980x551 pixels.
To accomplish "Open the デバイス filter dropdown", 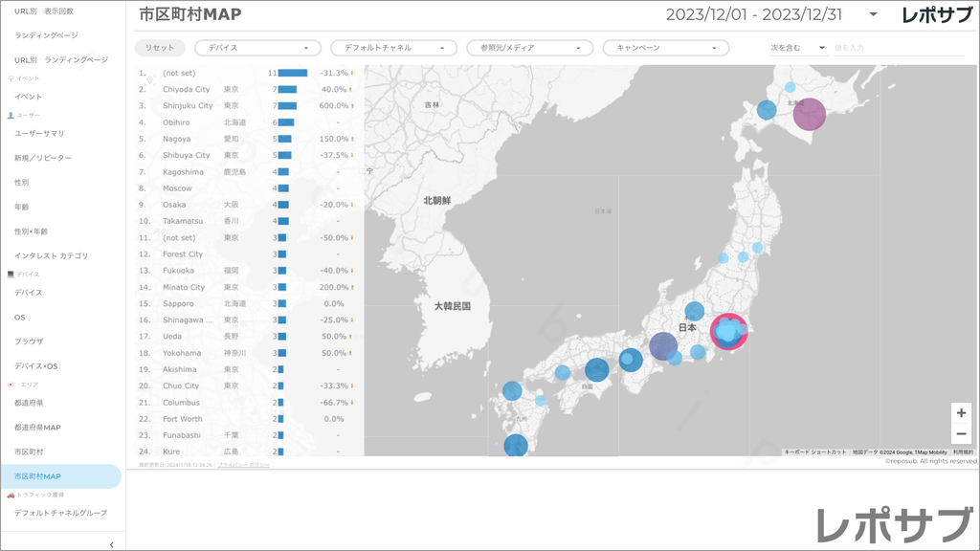I will [256, 48].
